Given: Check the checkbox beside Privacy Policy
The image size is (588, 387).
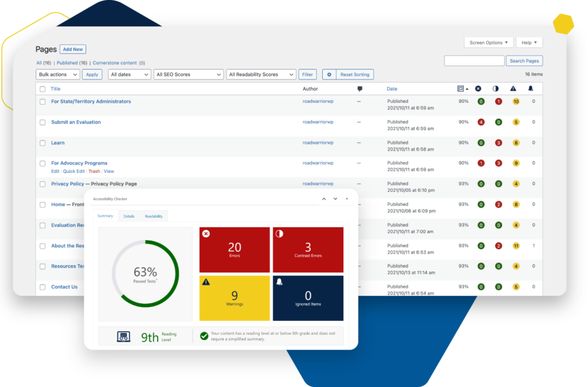Looking at the screenshot, I should click(x=42, y=184).
